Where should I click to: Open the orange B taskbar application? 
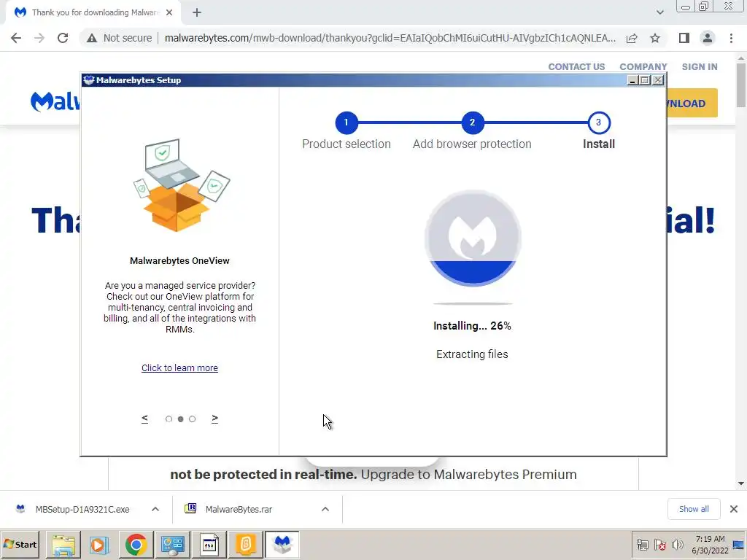(246, 545)
